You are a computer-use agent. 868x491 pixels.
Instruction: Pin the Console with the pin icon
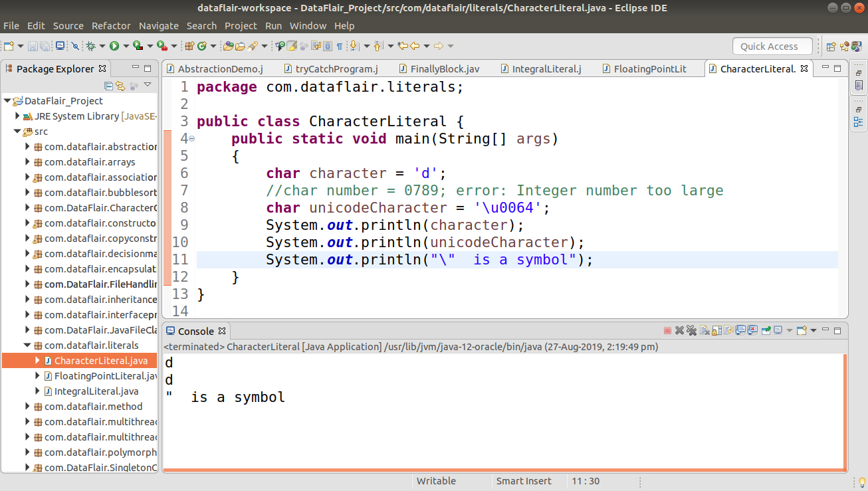click(x=766, y=329)
